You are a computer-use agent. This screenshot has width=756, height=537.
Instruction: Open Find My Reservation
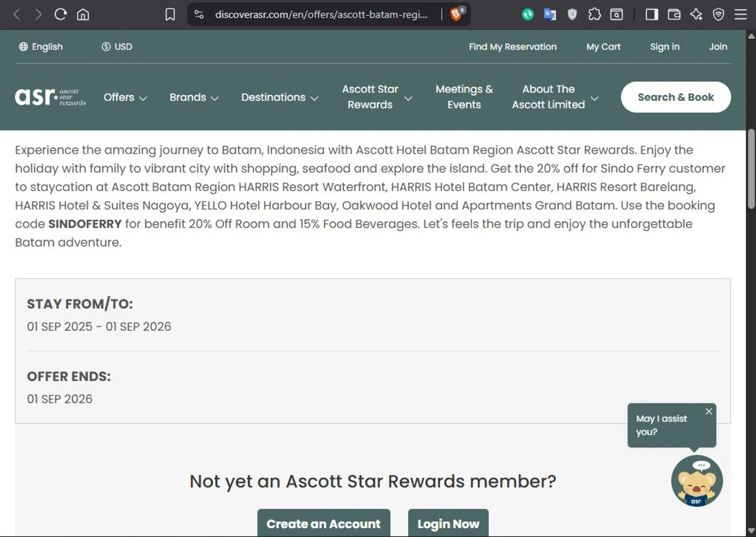tap(513, 46)
